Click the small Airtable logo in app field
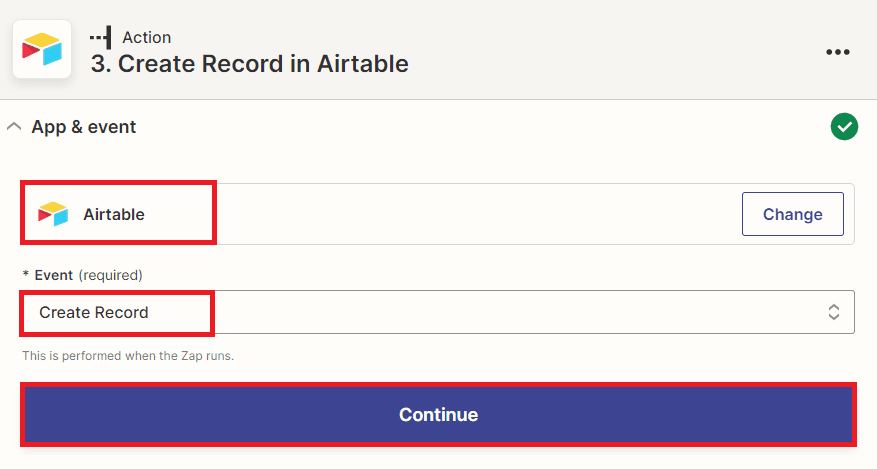Viewport: 877px width, 469px height. [53, 214]
